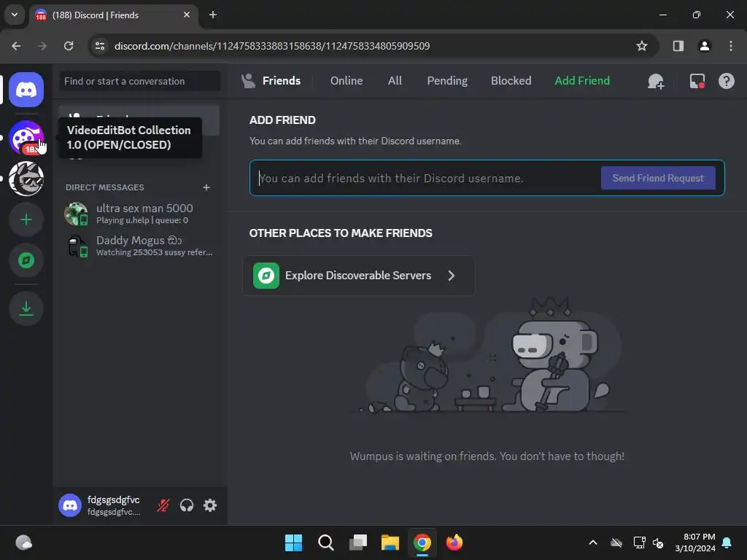Select the All friends tab

point(395,80)
